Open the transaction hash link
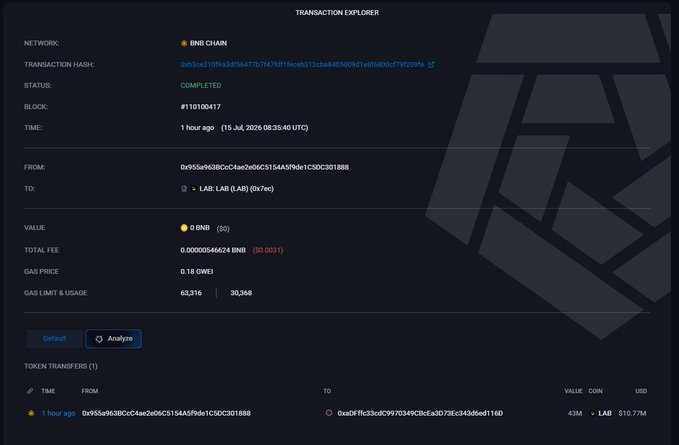The height and width of the screenshot is (445, 679). 302,64
